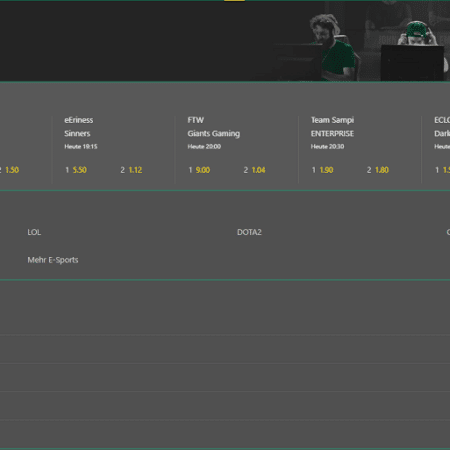Click the Heute 20:30 match time

pyautogui.click(x=327, y=146)
